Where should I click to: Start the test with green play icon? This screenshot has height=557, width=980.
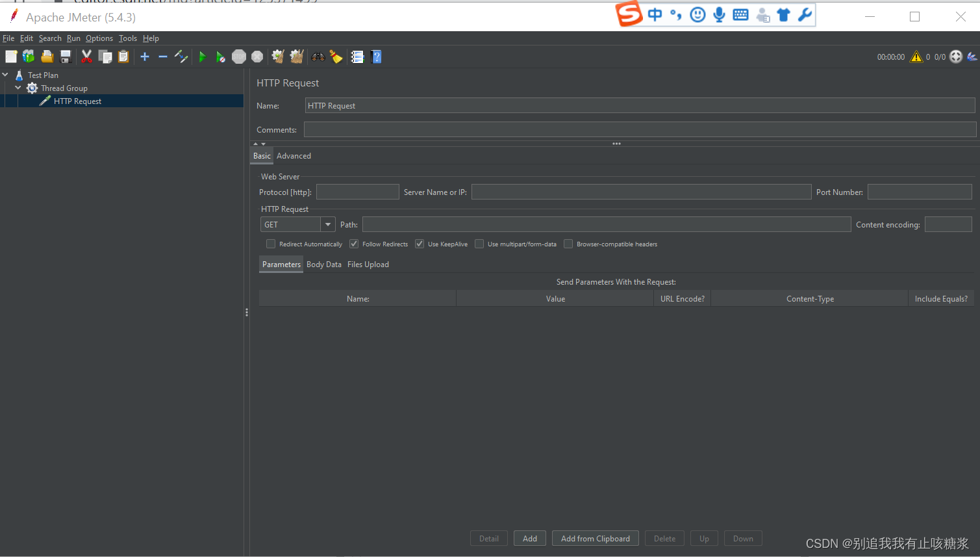[203, 57]
